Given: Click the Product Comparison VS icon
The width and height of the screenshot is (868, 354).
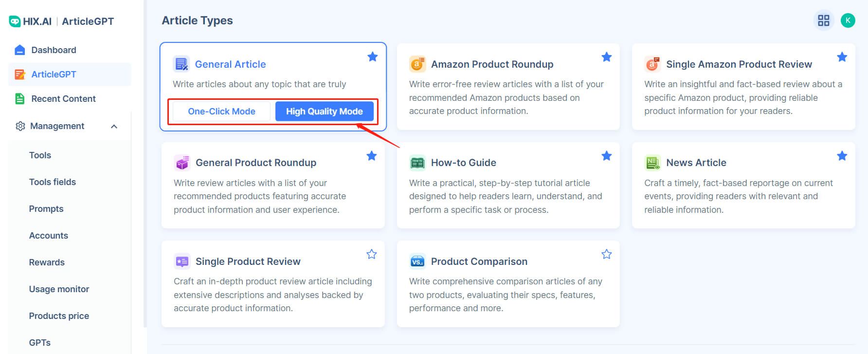Looking at the screenshot, I should tap(417, 261).
